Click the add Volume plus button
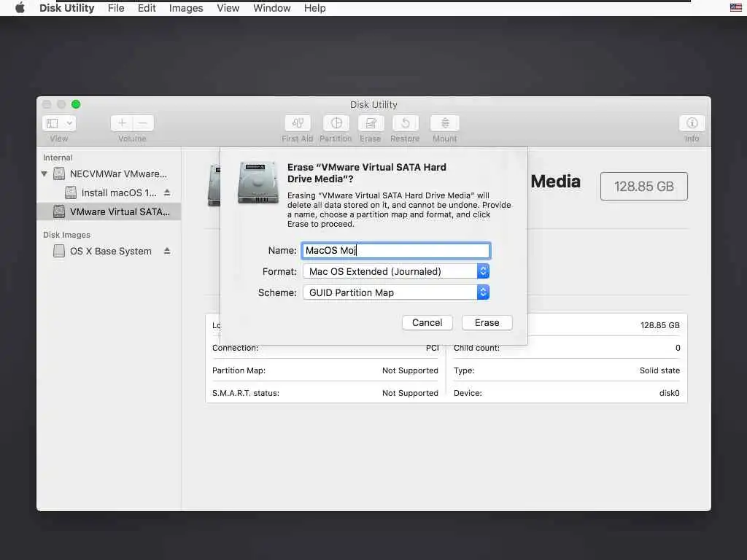The width and height of the screenshot is (747, 560). [122, 123]
